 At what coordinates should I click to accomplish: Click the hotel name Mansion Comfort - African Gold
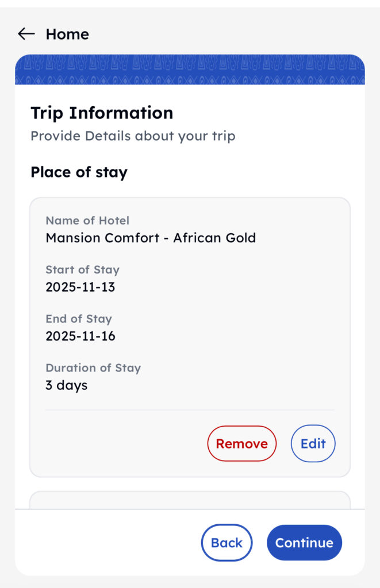[151, 238]
